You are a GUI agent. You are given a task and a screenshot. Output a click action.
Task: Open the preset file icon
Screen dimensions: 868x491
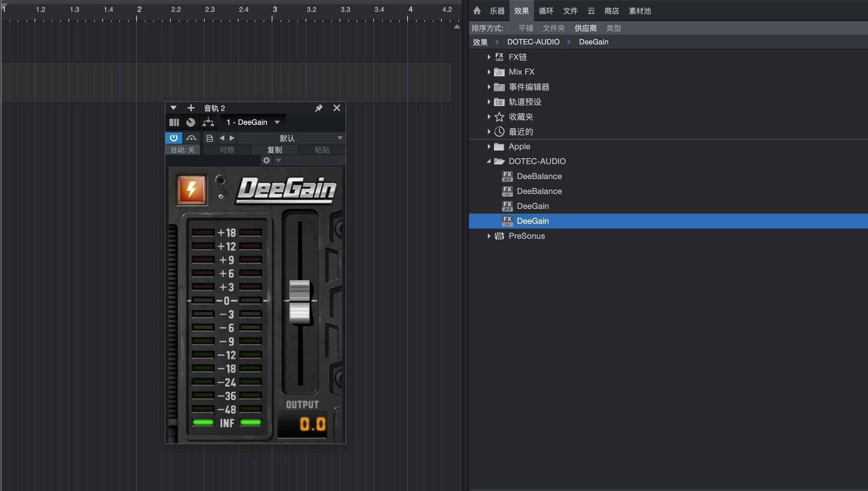(x=209, y=138)
